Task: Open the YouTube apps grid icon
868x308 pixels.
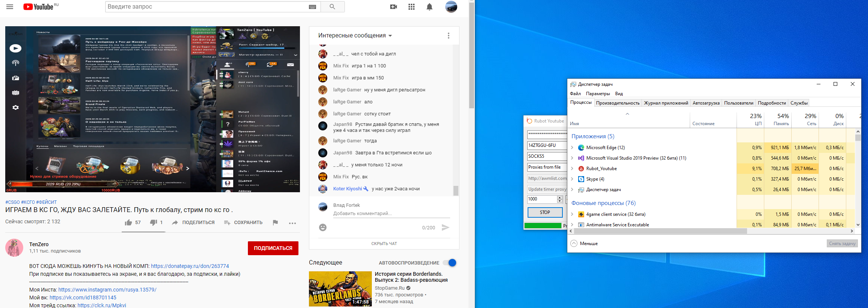Action: click(412, 7)
